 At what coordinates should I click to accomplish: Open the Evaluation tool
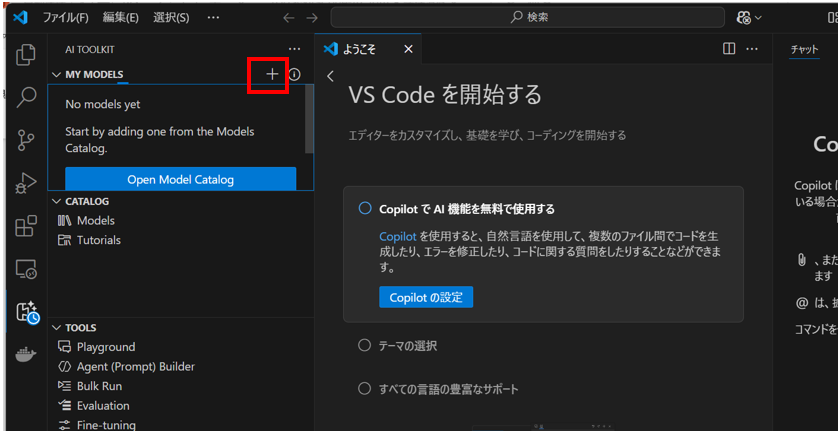[x=103, y=406]
